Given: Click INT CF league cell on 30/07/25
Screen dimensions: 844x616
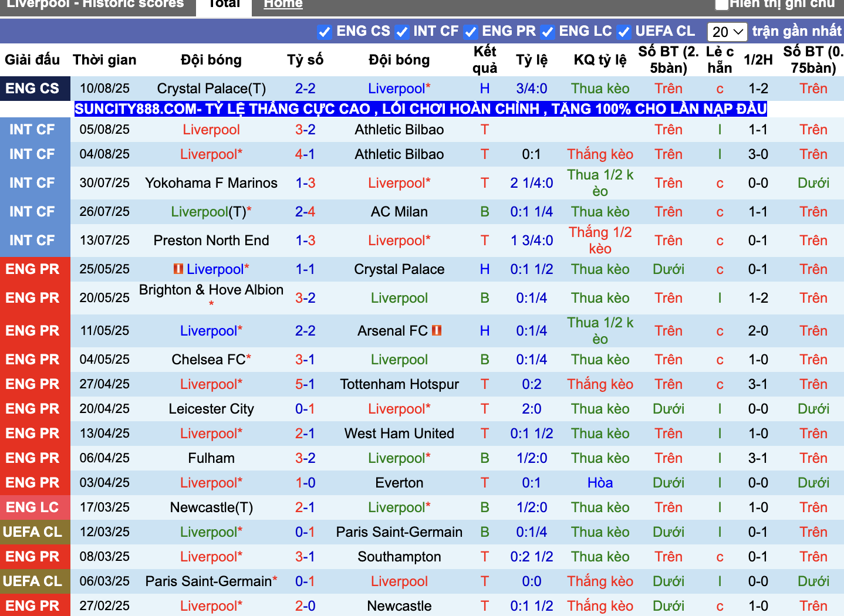Looking at the screenshot, I should coord(35,183).
